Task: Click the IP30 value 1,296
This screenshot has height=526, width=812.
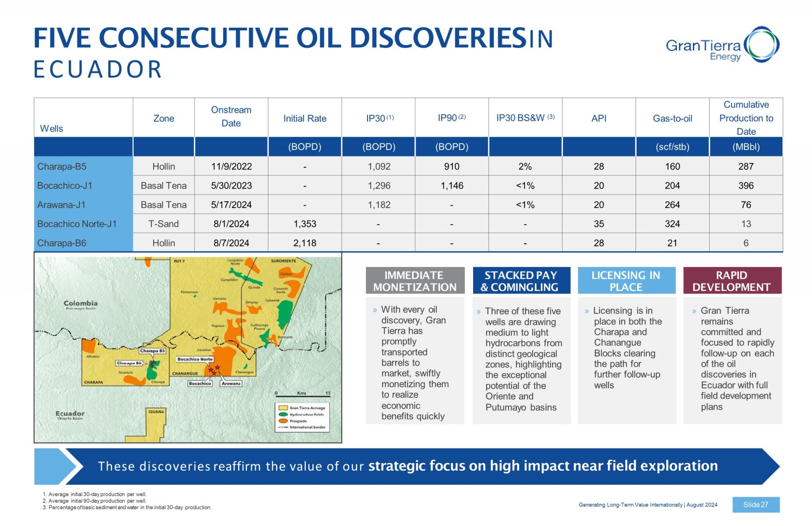Action: click(x=379, y=185)
